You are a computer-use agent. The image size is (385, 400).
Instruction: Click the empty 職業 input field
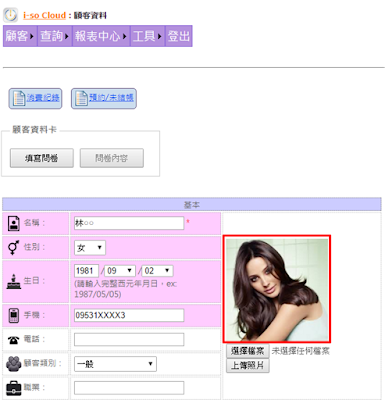(129, 388)
